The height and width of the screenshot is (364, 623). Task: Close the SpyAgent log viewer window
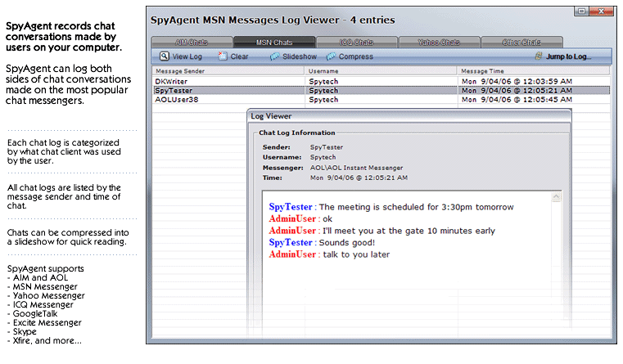pyautogui.click(x=602, y=11)
